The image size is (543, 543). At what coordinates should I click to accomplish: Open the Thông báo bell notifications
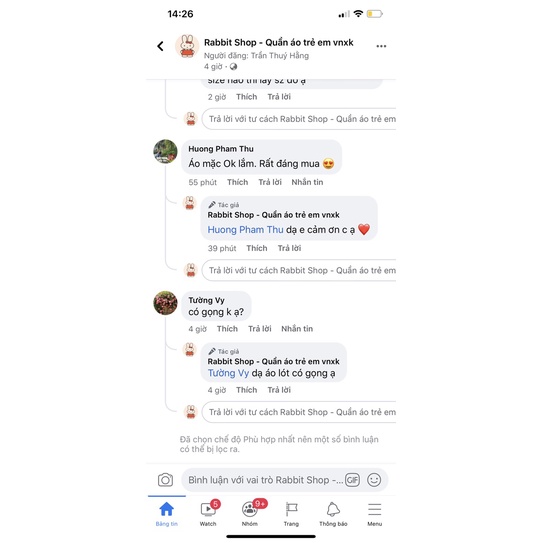333,514
